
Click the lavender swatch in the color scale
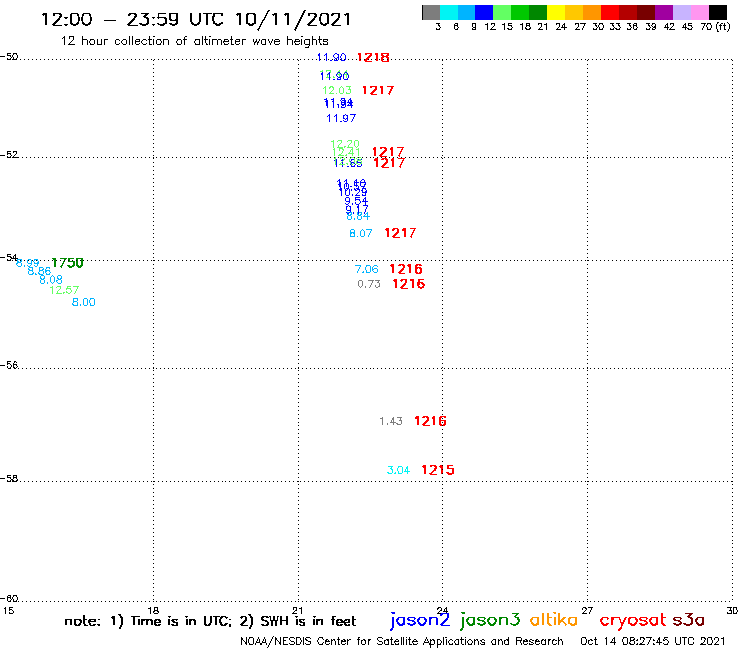pyautogui.click(x=681, y=12)
